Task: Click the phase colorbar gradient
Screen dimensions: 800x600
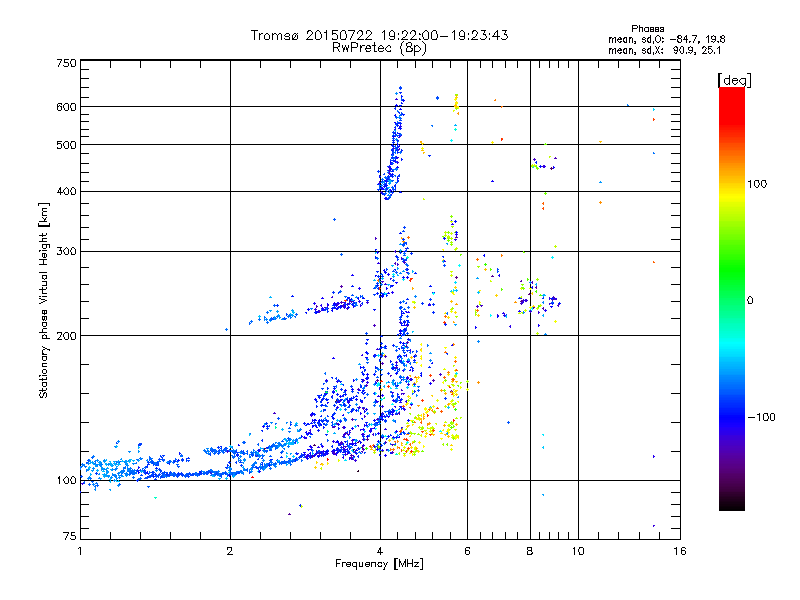Action: (x=732, y=298)
